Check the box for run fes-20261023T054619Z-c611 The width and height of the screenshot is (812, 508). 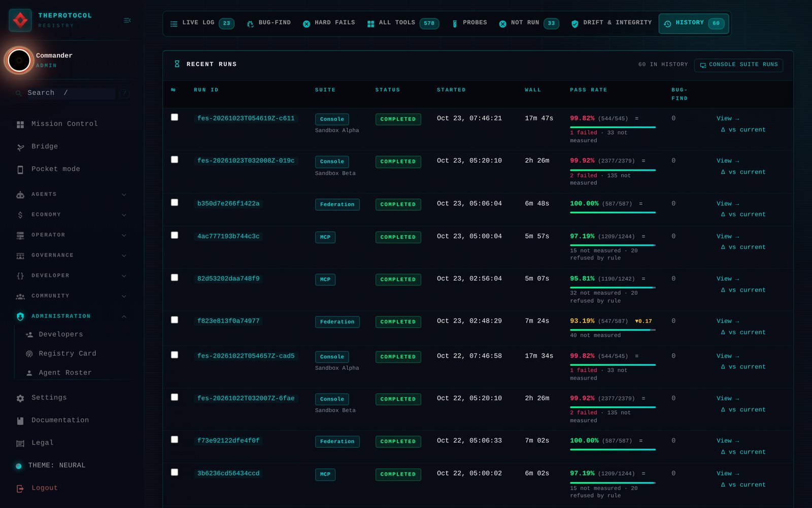tap(175, 117)
